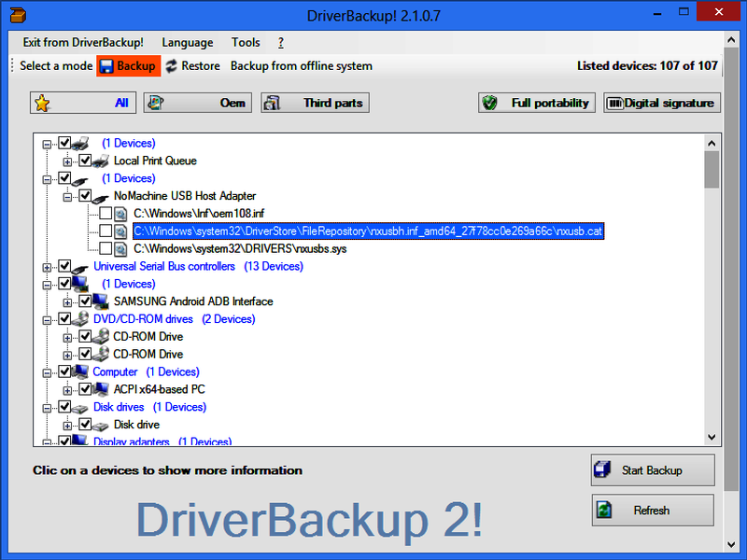
Task: Check the nxusb.cat file checkbox
Action: click(x=106, y=231)
